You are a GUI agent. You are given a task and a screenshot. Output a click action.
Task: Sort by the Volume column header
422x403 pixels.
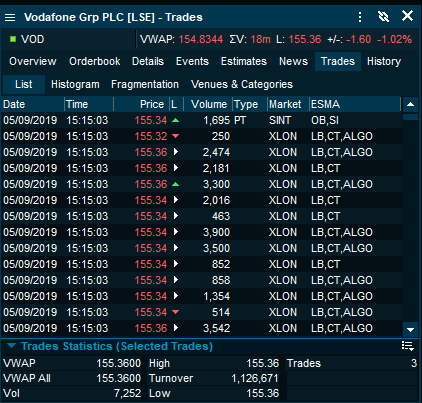click(x=208, y=104)
